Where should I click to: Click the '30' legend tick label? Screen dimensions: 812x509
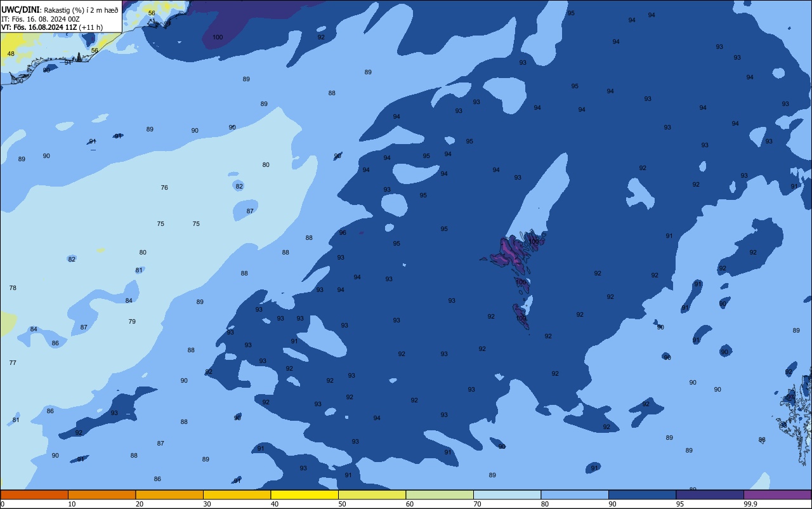pos(207,504)
